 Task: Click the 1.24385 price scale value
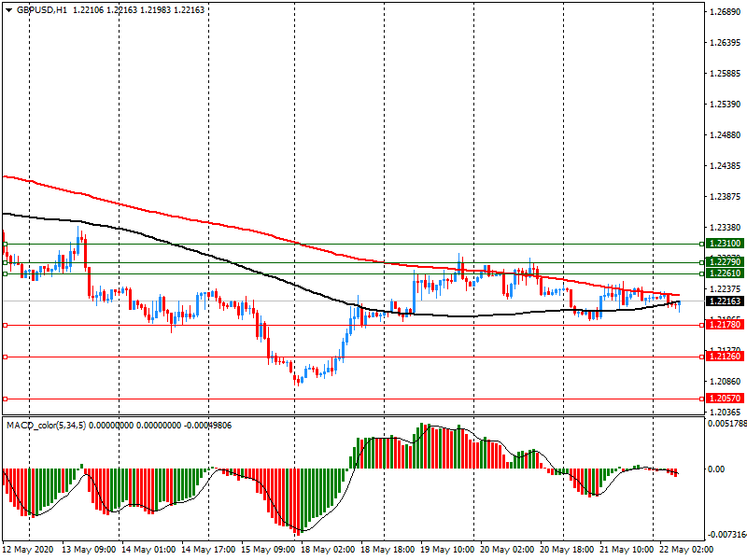726,166
